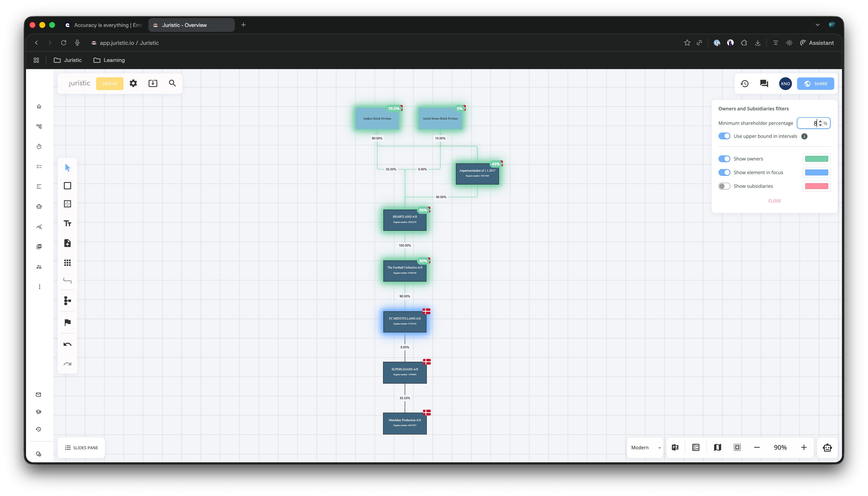Viewport: 868px width, 496px height.
Task: Open the comments chat icon
Action: (764, 84)
